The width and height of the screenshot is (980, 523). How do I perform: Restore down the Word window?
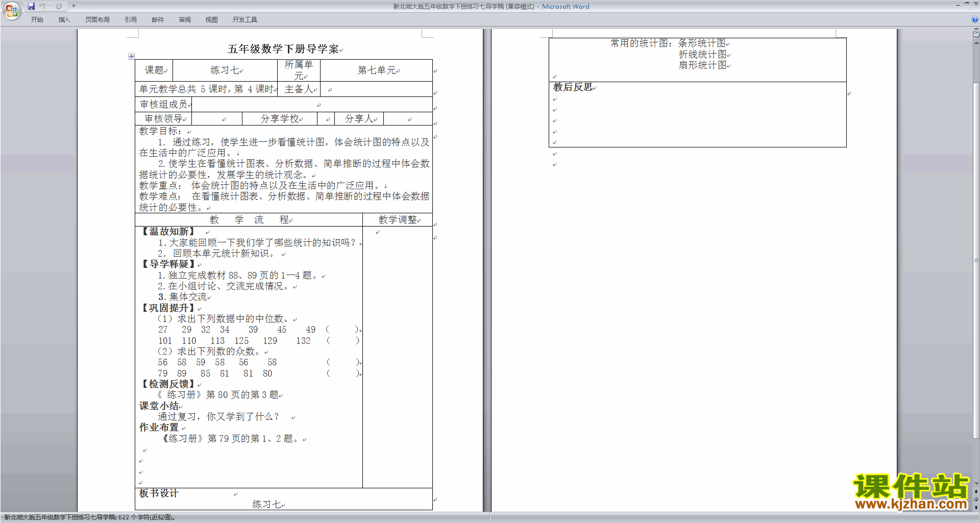coord(967,5)
